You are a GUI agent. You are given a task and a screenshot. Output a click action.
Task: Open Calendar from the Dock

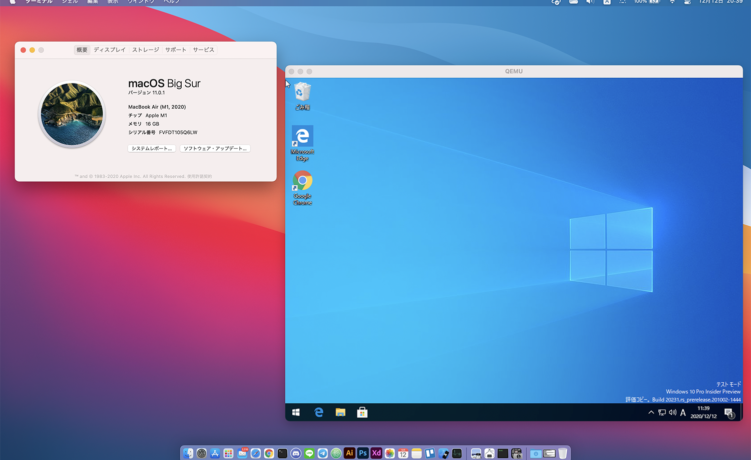point(403,453)
